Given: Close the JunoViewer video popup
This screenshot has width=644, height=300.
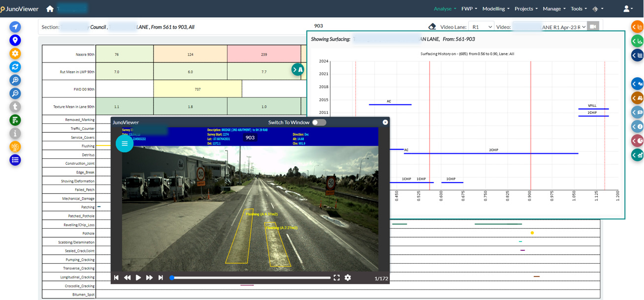Looking at the screenshot, I should point(385,122).
